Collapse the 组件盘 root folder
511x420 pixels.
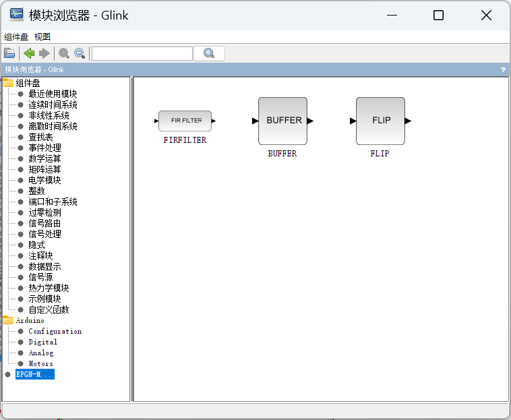[8, 83]
